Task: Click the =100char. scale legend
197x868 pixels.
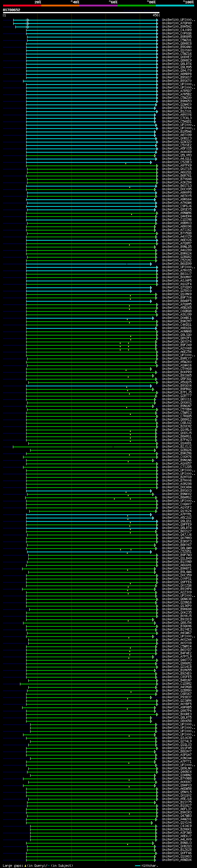Action: (x=147, y=866)
